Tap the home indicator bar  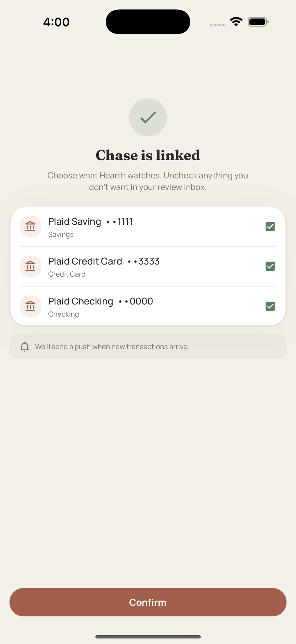pyautogui.click(x=148, y=637)
